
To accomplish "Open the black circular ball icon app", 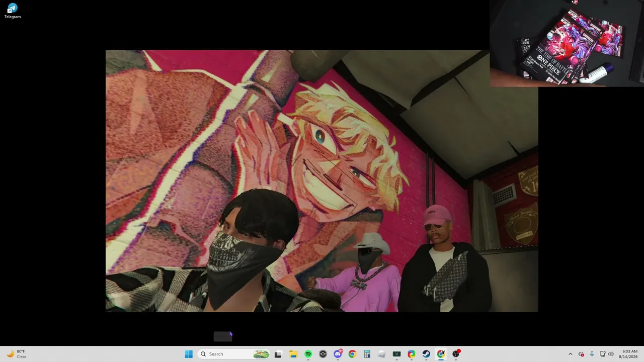I will coord(323,354).
